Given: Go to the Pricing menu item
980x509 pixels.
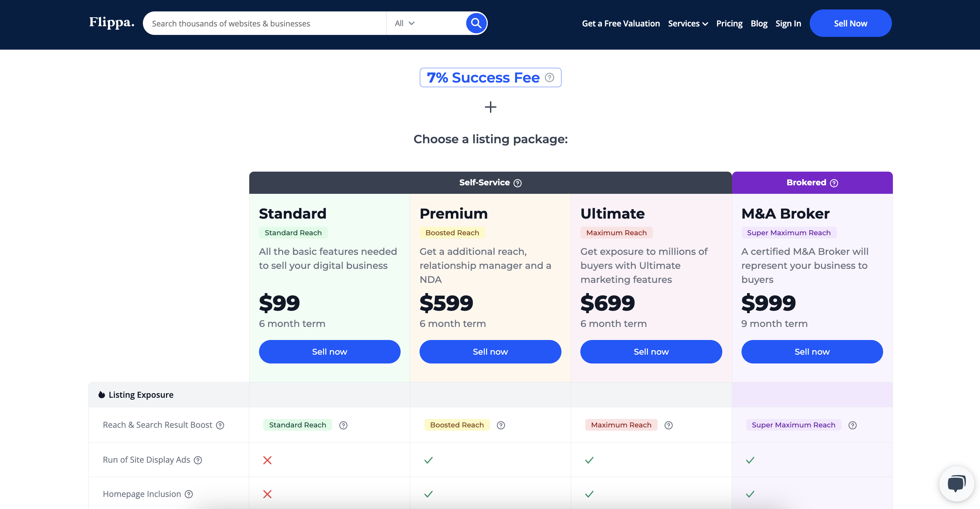Looking at the screenshot, I should coord(729,23).
